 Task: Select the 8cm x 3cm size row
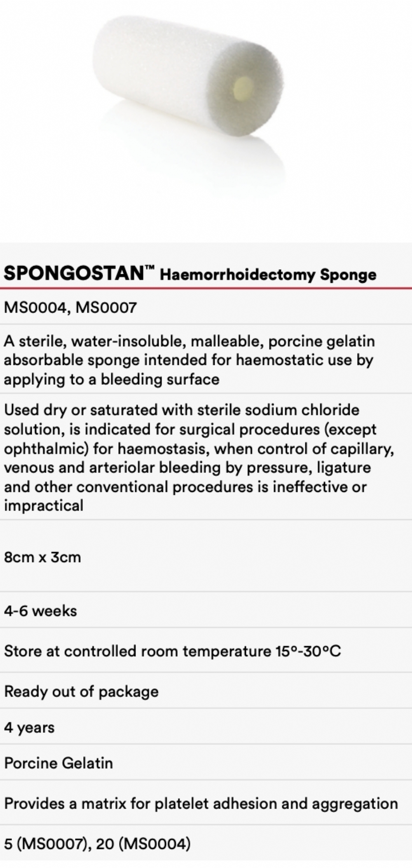click(42, 557)
